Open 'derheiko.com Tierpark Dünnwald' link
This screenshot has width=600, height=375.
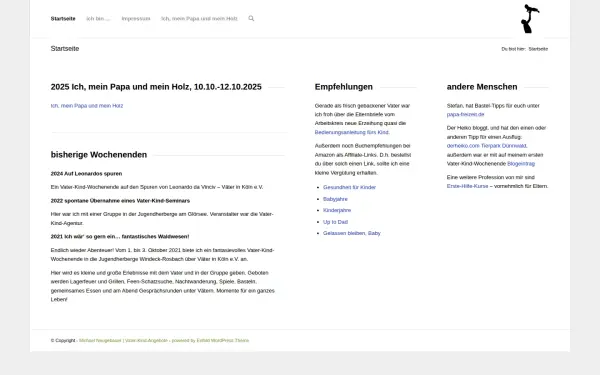coord(486,146)
